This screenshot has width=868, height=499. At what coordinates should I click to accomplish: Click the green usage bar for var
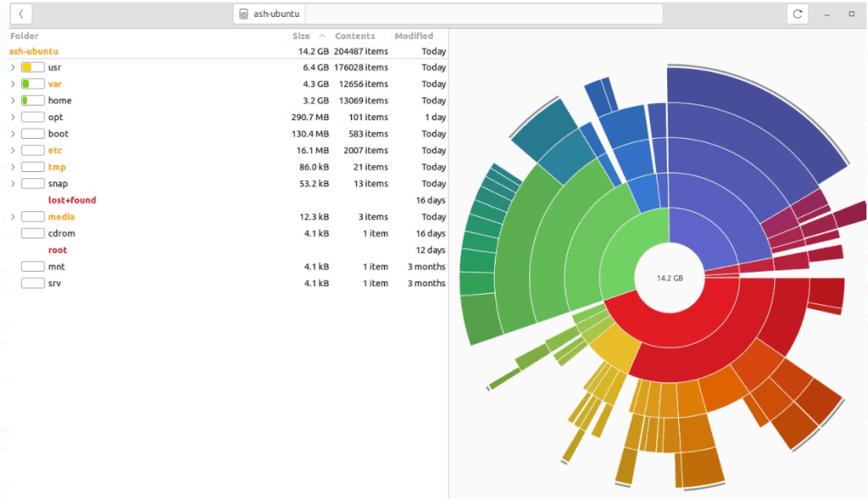pos(32,84)
